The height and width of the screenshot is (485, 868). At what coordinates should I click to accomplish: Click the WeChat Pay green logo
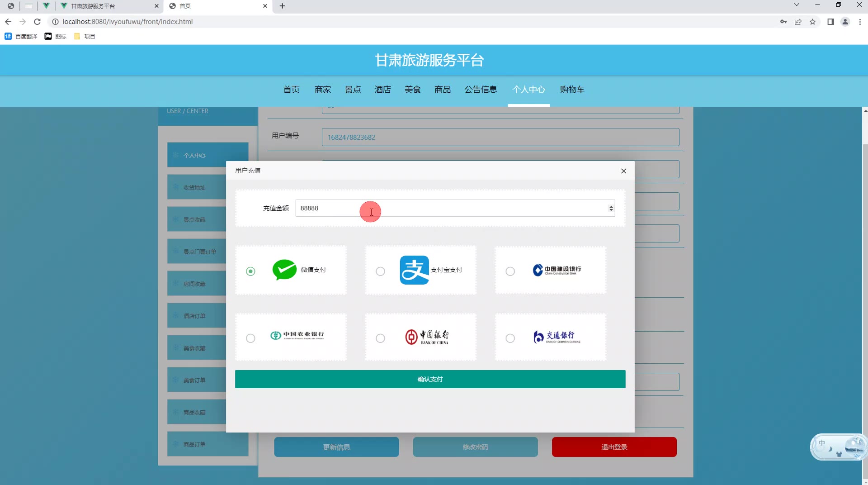284,270
